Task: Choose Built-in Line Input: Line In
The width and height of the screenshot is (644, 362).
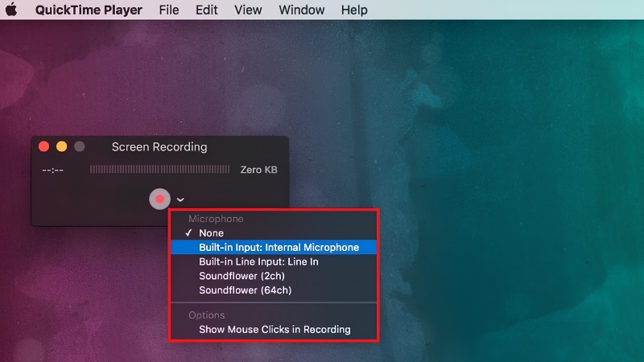Action: pyautogui.click(x=274, y=261)
